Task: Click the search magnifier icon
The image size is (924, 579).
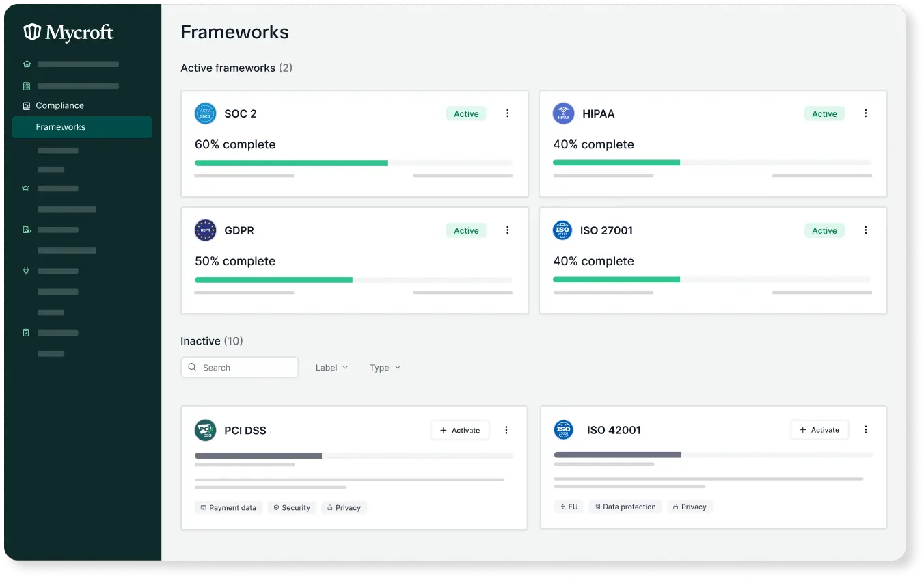Action: click(192, 368)
